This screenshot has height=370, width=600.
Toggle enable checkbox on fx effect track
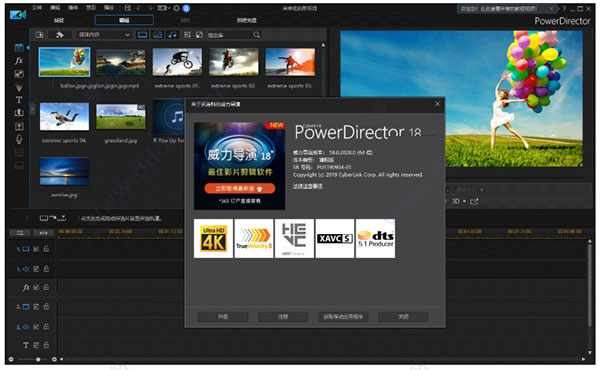point(36,287)
